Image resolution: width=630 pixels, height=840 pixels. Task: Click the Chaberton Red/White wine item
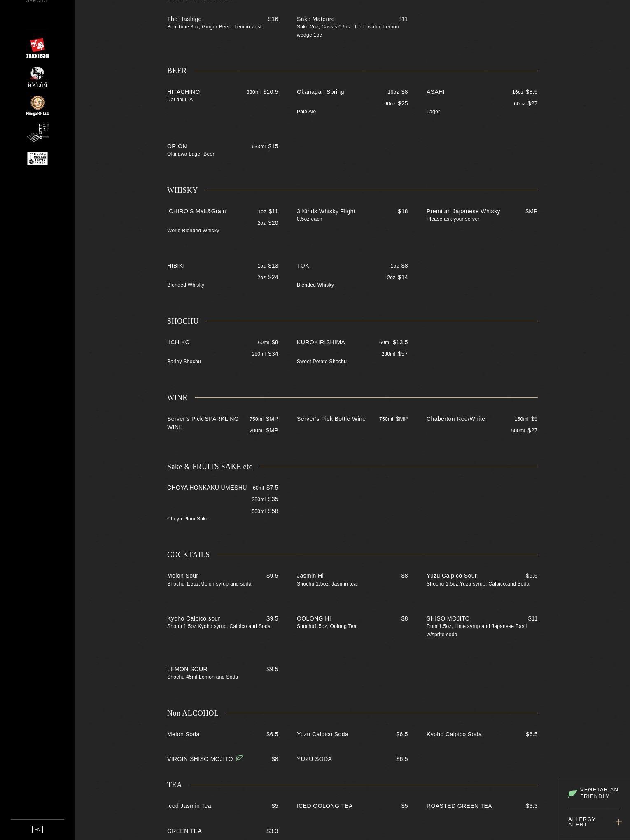point(456,419)
